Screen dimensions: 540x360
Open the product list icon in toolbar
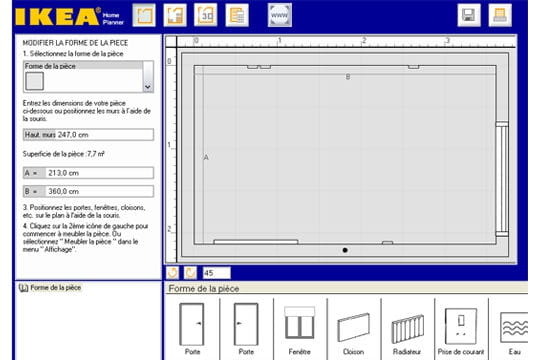point(237,15)
